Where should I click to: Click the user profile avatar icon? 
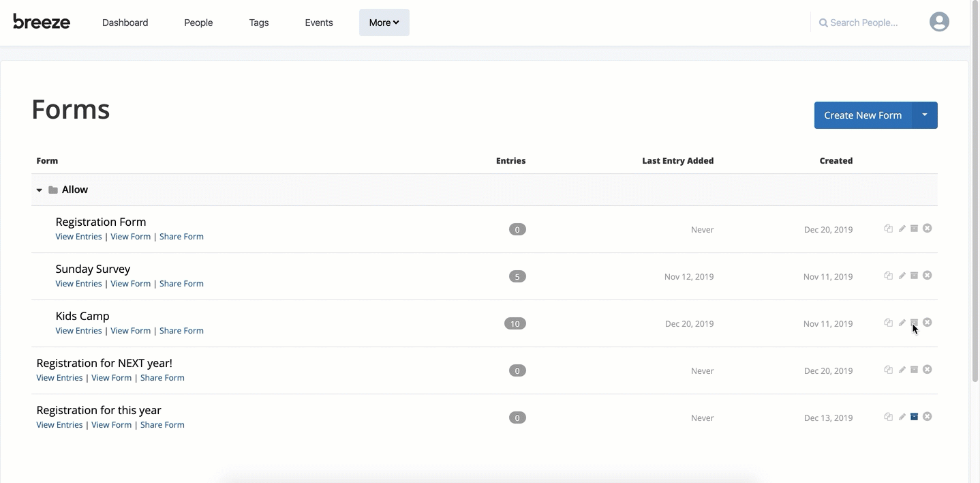[939, 21]
